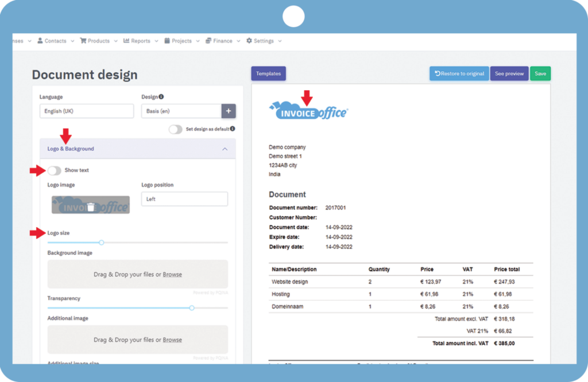Image resolution: width=588 pixels, height=382 pixels.
Task: Click the trash icon on logo image
Action: (x=91, y=206)
